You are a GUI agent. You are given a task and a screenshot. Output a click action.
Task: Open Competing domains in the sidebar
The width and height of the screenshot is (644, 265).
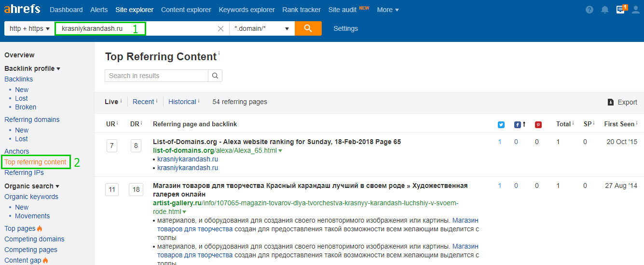tap(34, 239)
